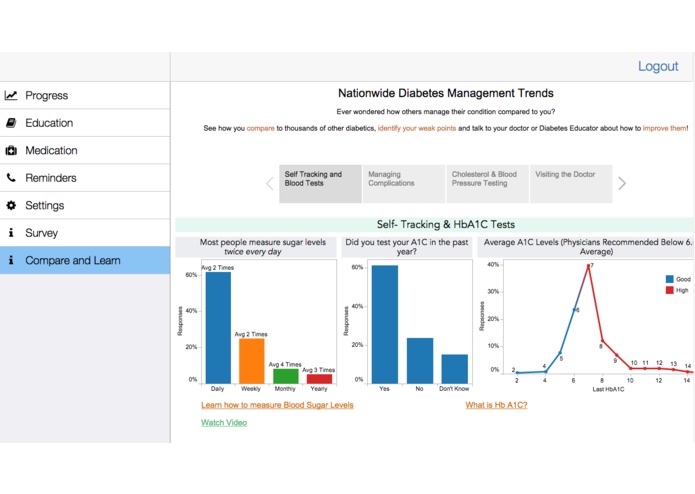Click the green Monthly bar
The width and height of the screenshot is (695, 494).
pos(285,376)
